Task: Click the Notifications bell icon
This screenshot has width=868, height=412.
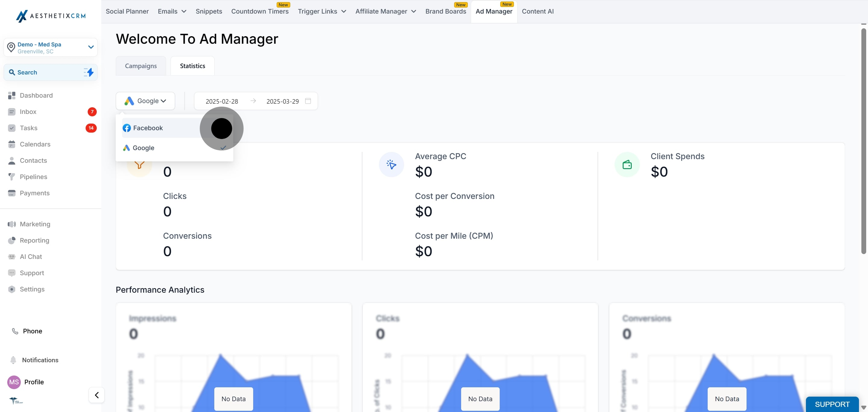Action: [13, 360]
